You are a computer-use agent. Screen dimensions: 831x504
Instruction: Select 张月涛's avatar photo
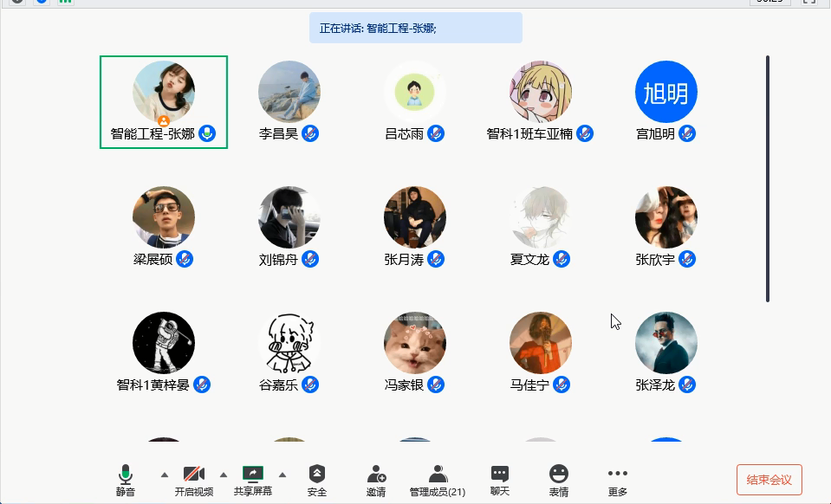415,217
